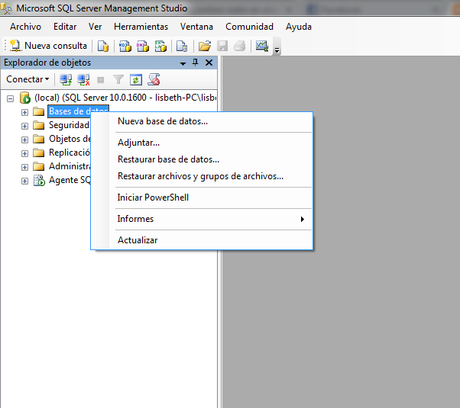Image resolution: width=460 pixels, height=408 pixels.
Task: Click the Database Engine Query icon
Action: tap(103, 46)
